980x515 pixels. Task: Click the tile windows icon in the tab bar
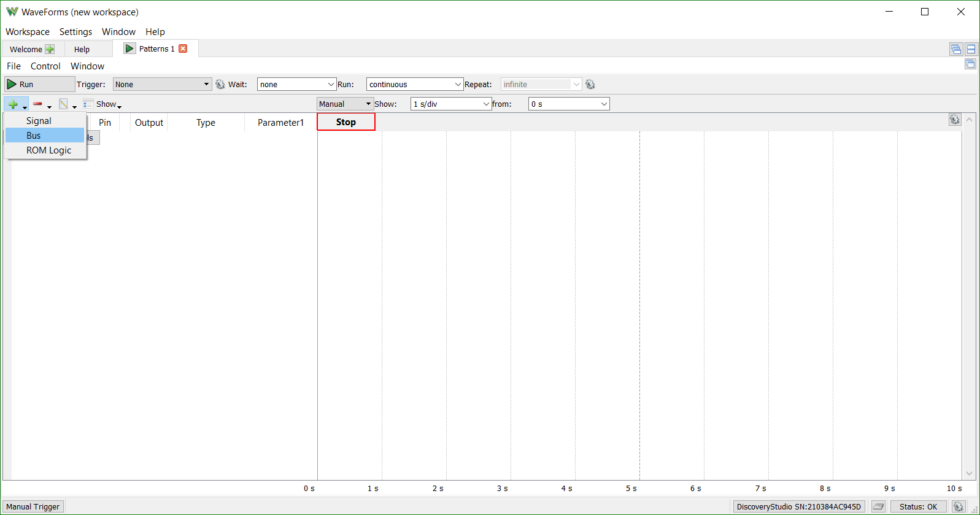[x=971, y=49]
